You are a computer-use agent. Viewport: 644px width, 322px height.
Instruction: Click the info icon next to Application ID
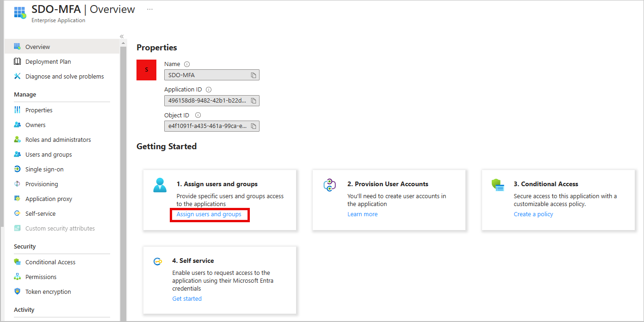click(208, 90)
